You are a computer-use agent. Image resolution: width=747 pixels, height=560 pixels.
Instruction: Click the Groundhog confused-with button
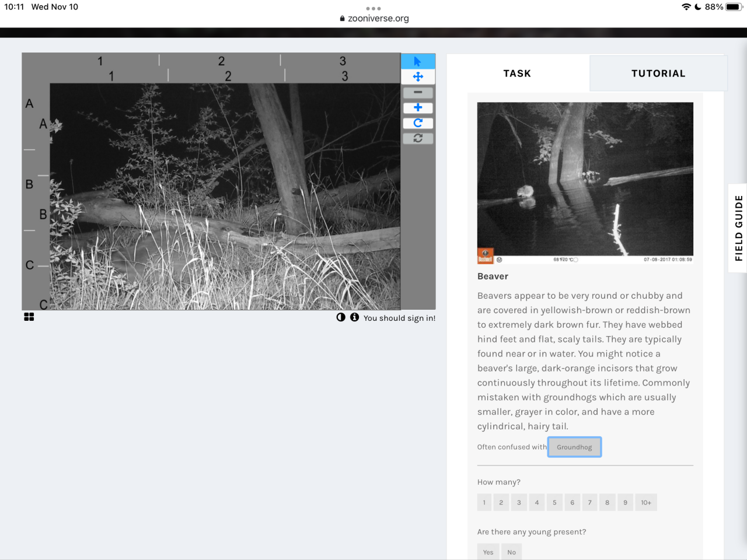point(574,447)
